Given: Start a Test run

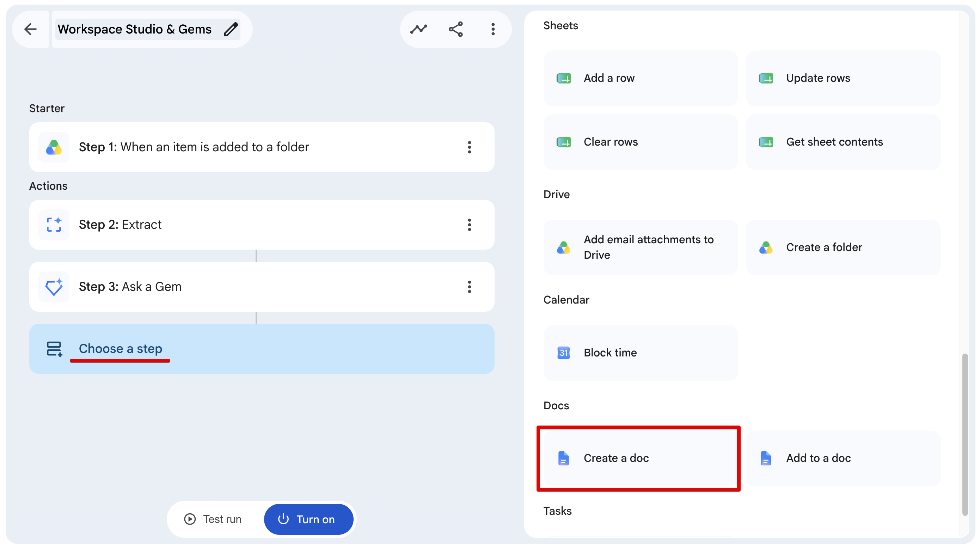Looking at the screenshot, I should (213, 519).
